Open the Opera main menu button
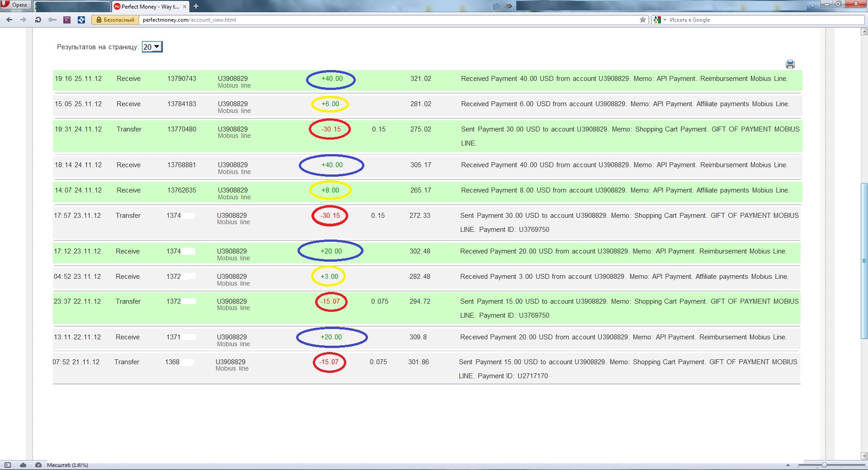 (x=15, y=5)
